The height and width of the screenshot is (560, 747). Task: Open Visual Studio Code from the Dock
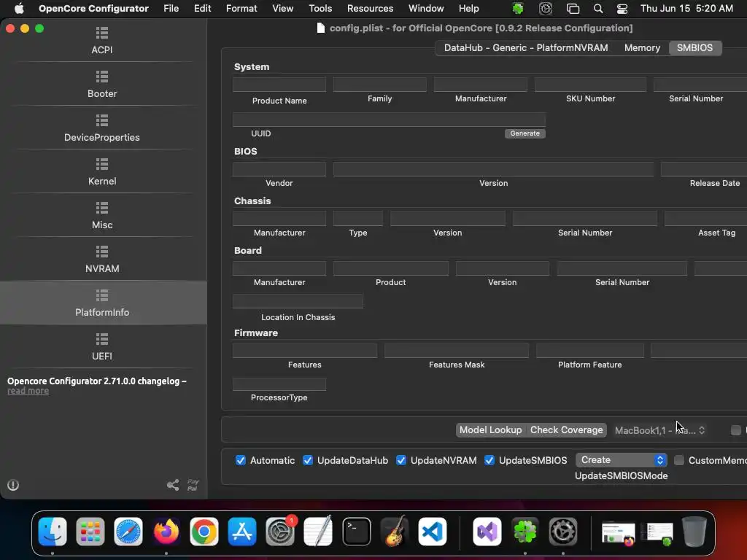(433, 531)
